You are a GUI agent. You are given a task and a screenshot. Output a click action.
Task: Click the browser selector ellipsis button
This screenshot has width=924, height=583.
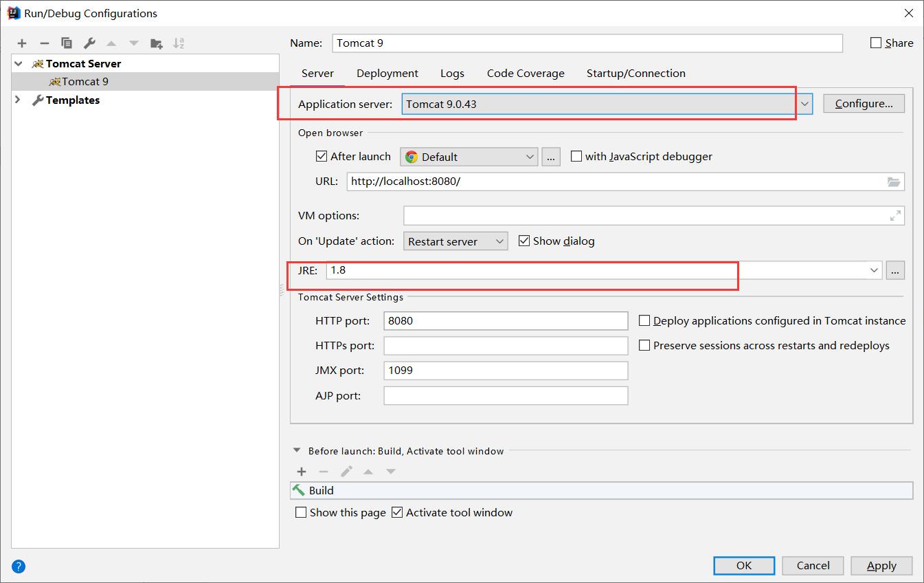coord(551,157)
